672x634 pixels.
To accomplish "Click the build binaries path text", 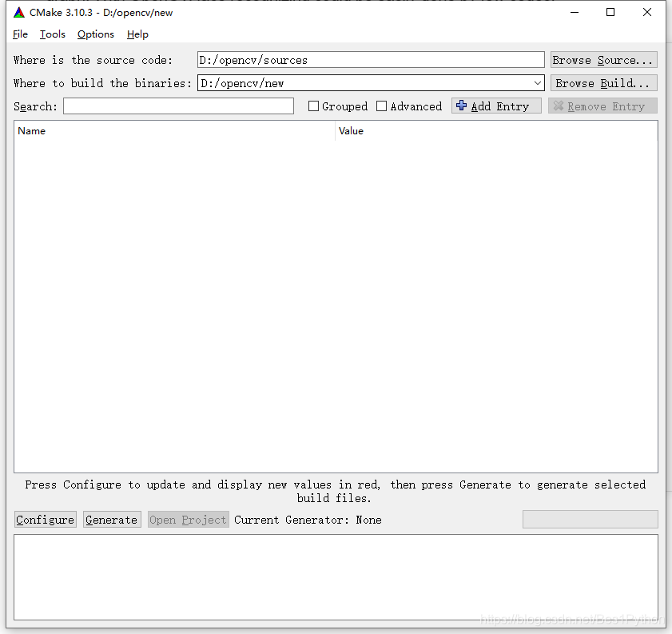I will tap(243, 83).
